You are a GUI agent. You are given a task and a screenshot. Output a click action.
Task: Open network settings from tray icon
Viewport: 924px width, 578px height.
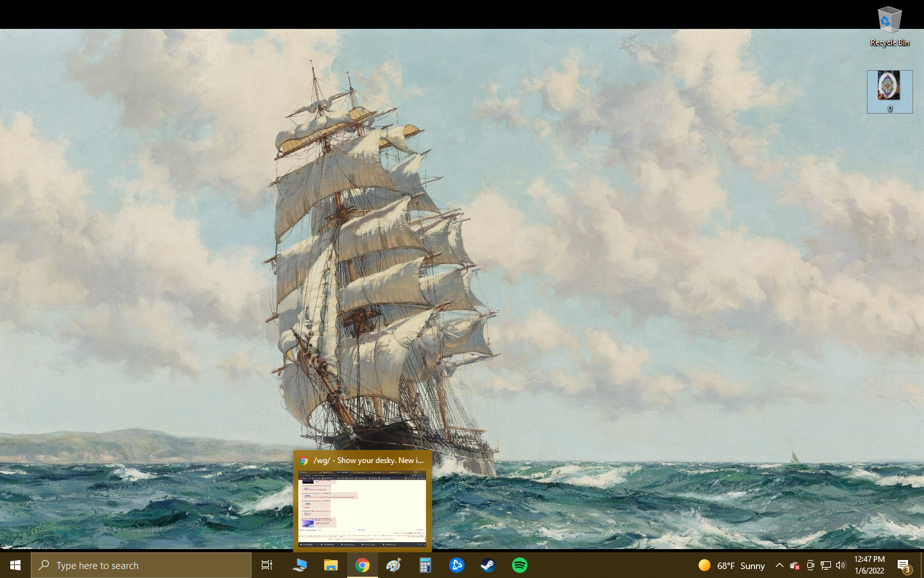click(826, 565)
